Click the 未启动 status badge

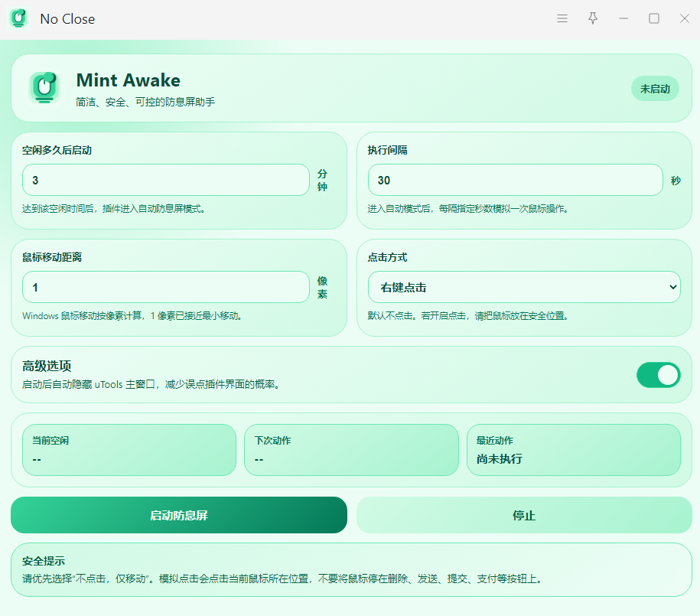655,89
